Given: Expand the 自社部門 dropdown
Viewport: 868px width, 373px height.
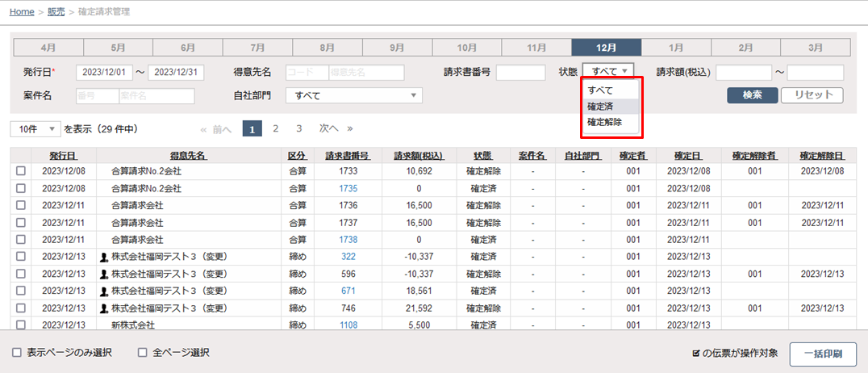Looking at the screenshot, I should (356, 96).
